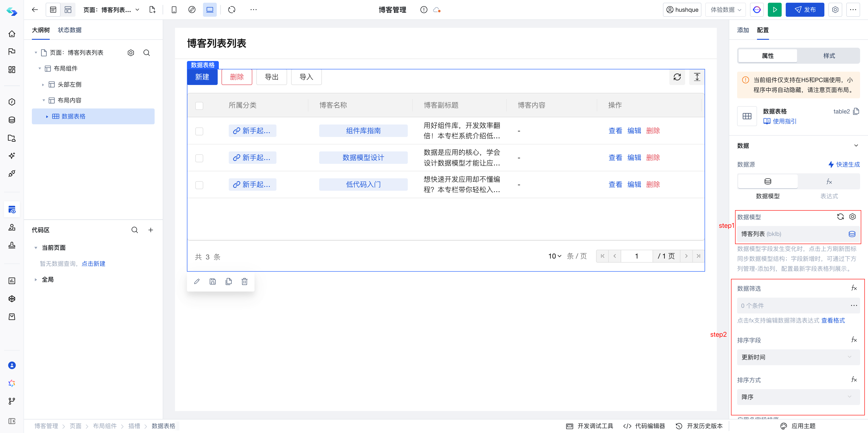The width and height of the screenshot is (868, 433).
Task: Open the 页面: 博客列表 page dropdown
Action: 111,10
